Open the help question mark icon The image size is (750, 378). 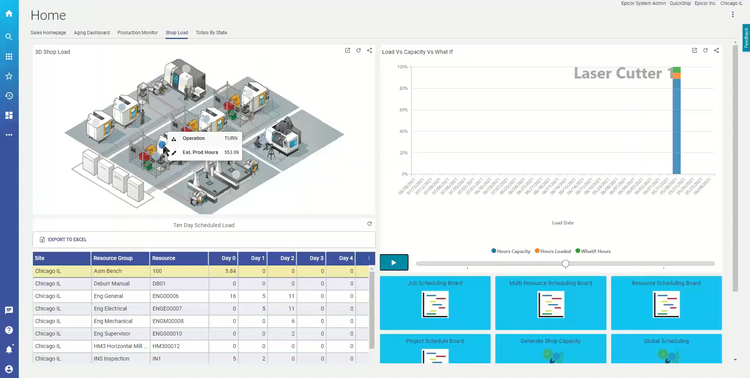coord(9,330)
